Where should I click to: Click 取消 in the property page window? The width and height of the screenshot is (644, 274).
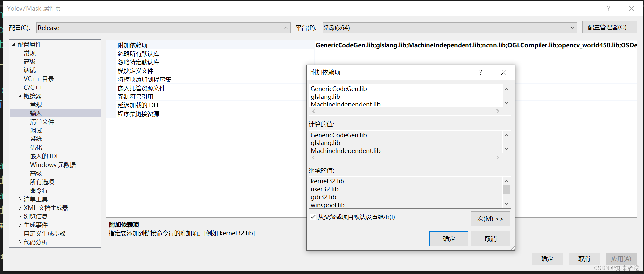pos(584,259)
